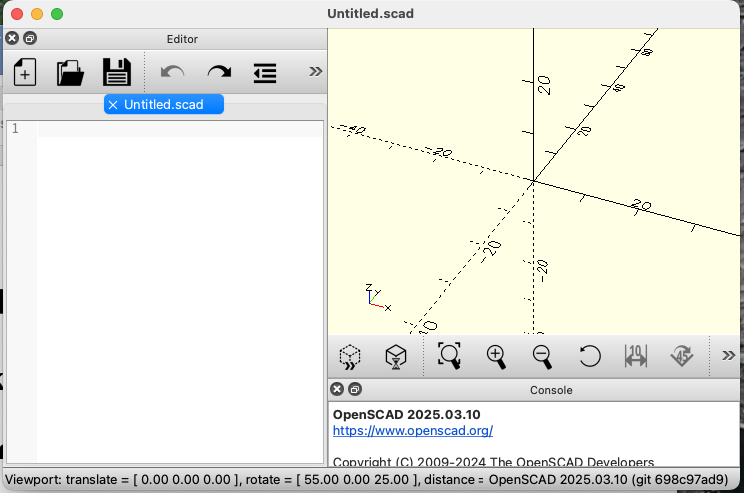Image resolution: width=744 pixels, height=493 pixels.
Task: Click the window's red close button
Action: 17,14
